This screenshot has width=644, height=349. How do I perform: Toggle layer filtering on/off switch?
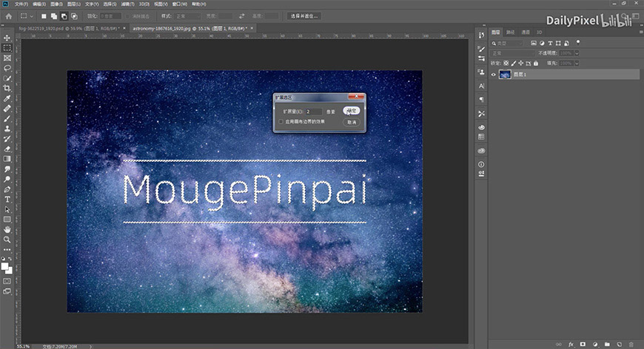click(578, 42)
